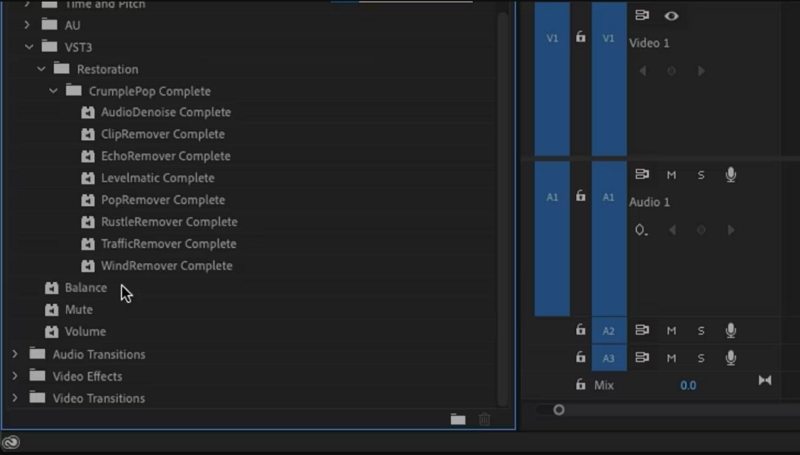800x455 pixels.
Task: Toggle V1 track targeting
Action: click(x=609, y=79)
